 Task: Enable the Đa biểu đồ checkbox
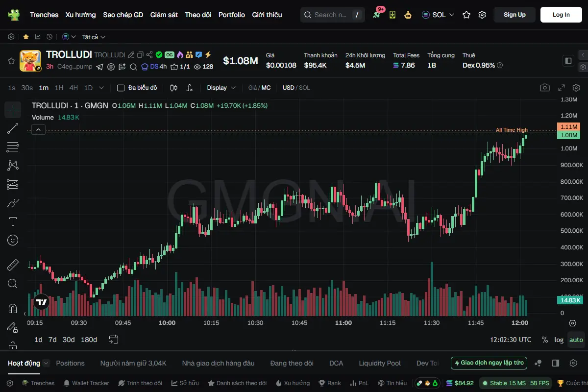click(121, 88)
